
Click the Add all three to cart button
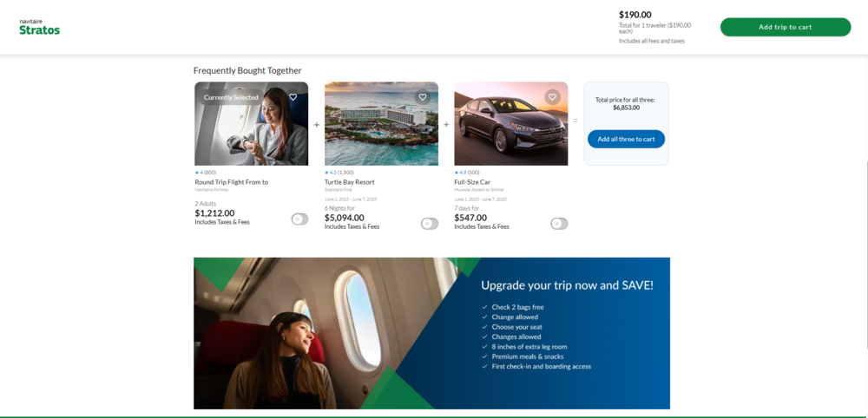[626, 140]
